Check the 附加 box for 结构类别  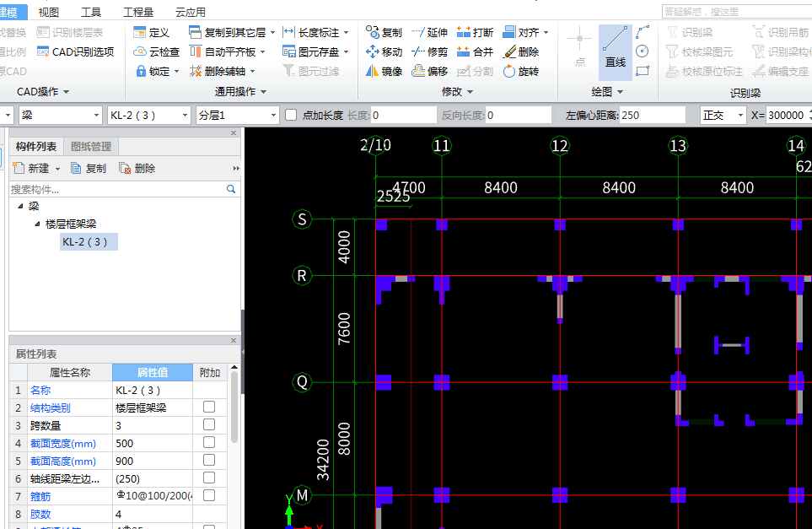coord(209,407)
